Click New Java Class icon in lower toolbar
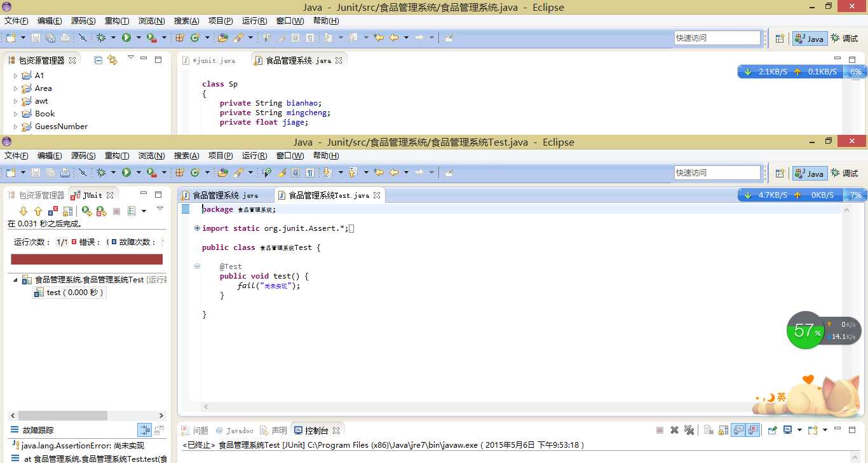 click(195, 172)
